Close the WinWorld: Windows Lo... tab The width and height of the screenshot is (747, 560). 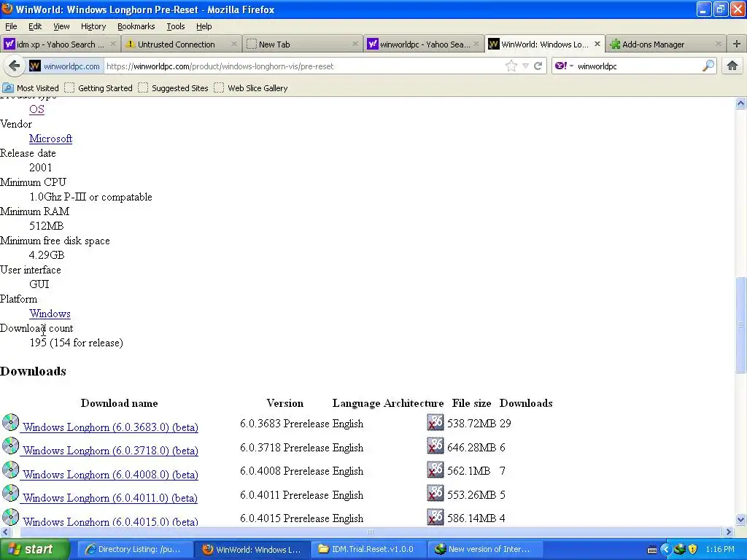click(597, 44)
